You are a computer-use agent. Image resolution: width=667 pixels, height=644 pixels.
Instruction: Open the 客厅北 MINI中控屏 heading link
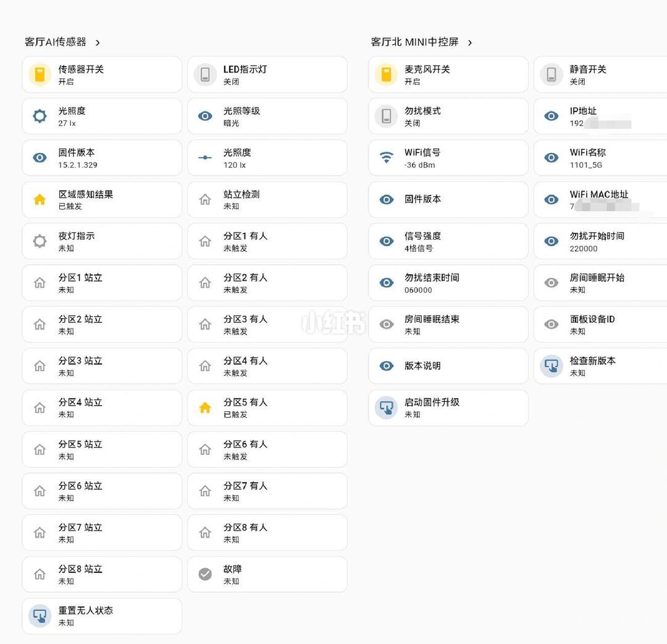[414, 42]
